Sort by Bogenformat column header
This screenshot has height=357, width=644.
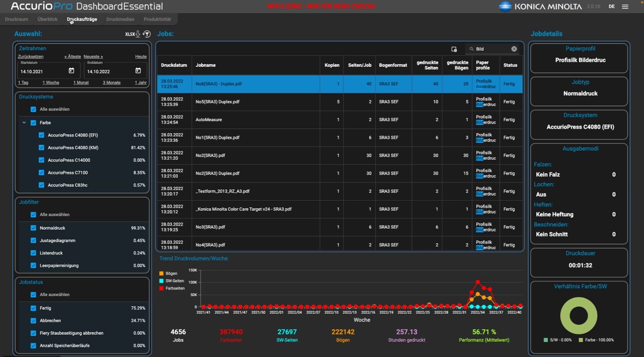tap(393, 65)
